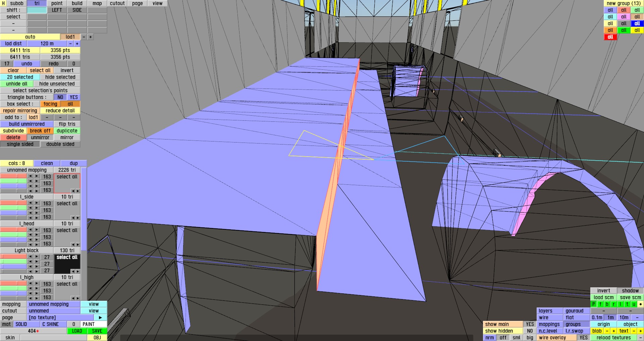Set box select to facing

(x=50, y=104)
